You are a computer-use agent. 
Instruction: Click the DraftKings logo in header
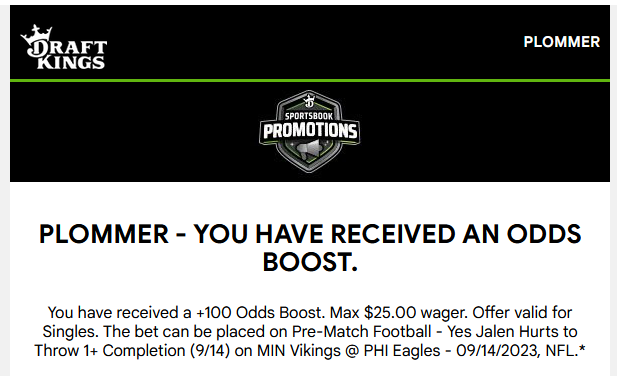(64, 47)
